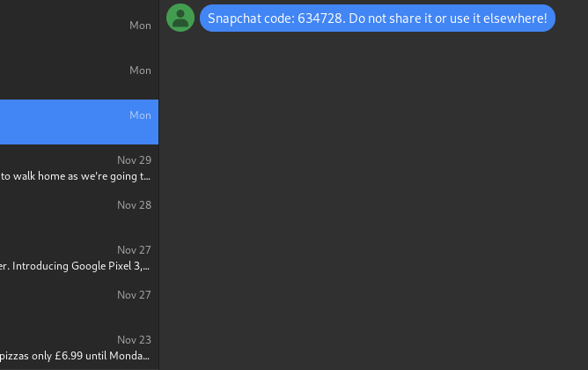Viewport: 588px width, 370px height.
Task: Click the 'walk home' message preview text
Action: [x=76, y=176]
